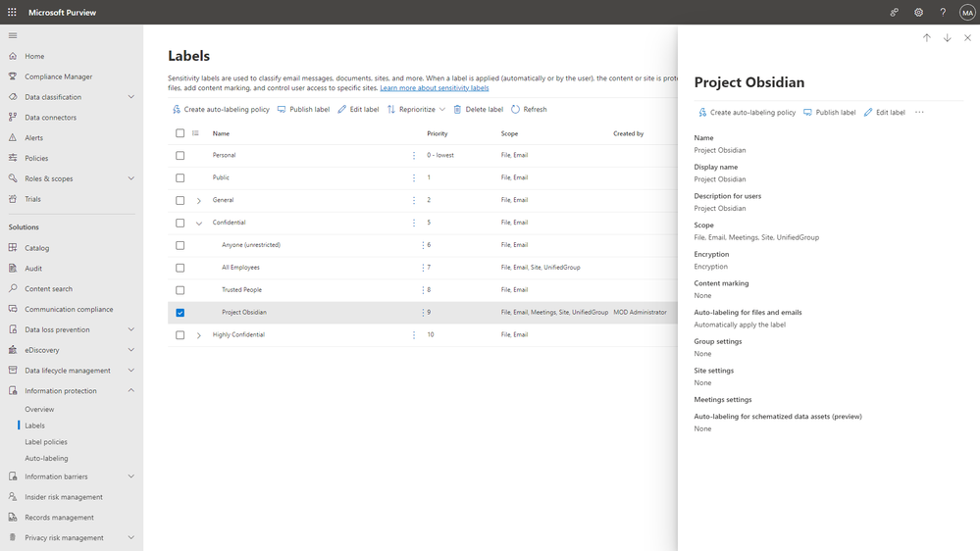Click Edit label in list toolbar
Image resolution: width=980 pixels, height=551 pixels.
click(358, 110)
